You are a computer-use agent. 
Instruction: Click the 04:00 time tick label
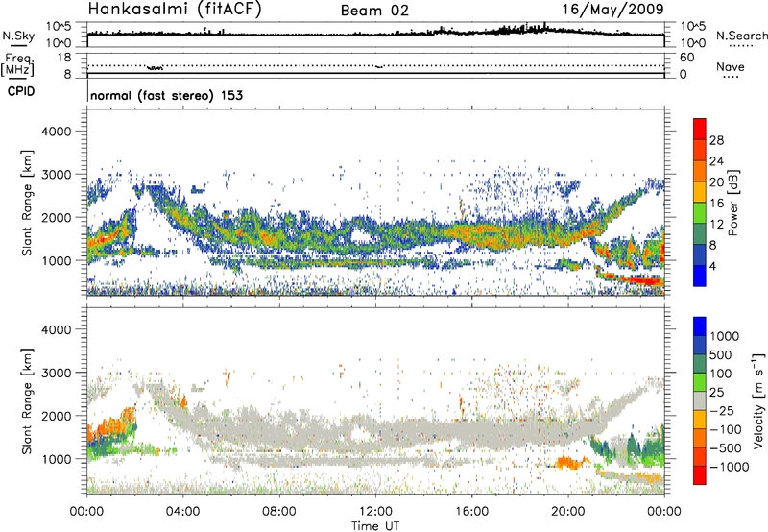tap(183, 512)
